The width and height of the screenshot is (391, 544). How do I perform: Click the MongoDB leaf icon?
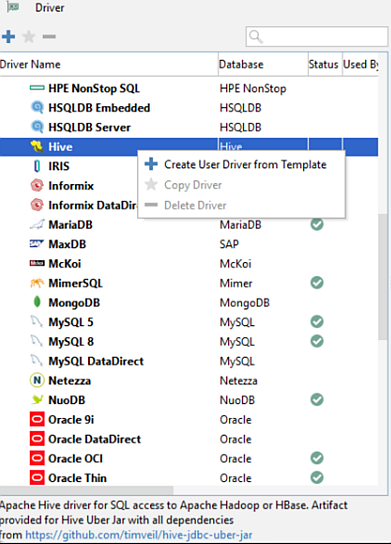point(37,302)
